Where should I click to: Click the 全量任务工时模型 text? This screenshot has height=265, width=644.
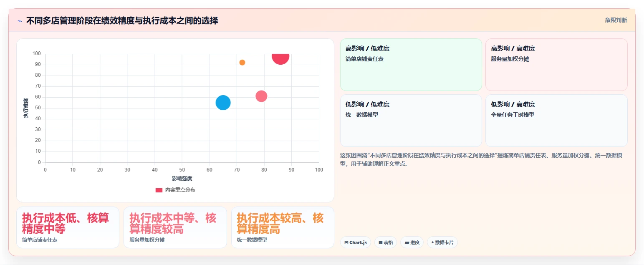513,115
